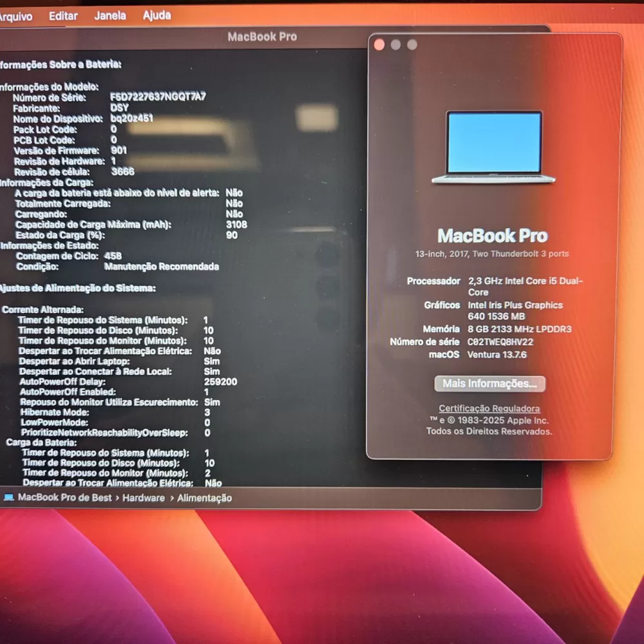Click the PCB Lot Code label

pos(44,140)
